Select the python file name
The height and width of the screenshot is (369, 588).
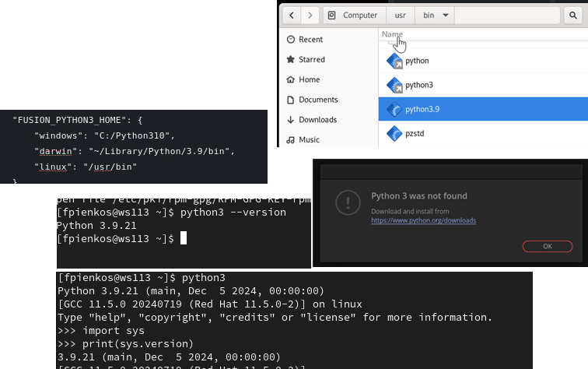[x=417, y=61]
